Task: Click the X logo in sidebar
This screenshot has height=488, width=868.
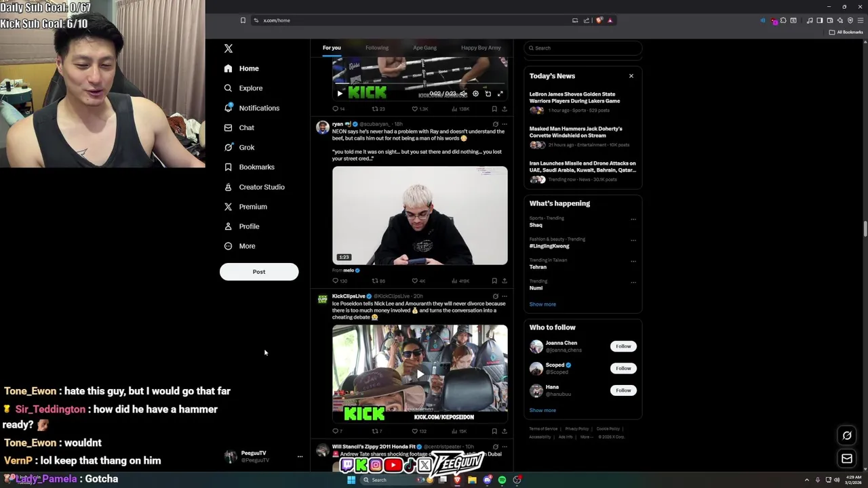Action: (x=229, y=48)
